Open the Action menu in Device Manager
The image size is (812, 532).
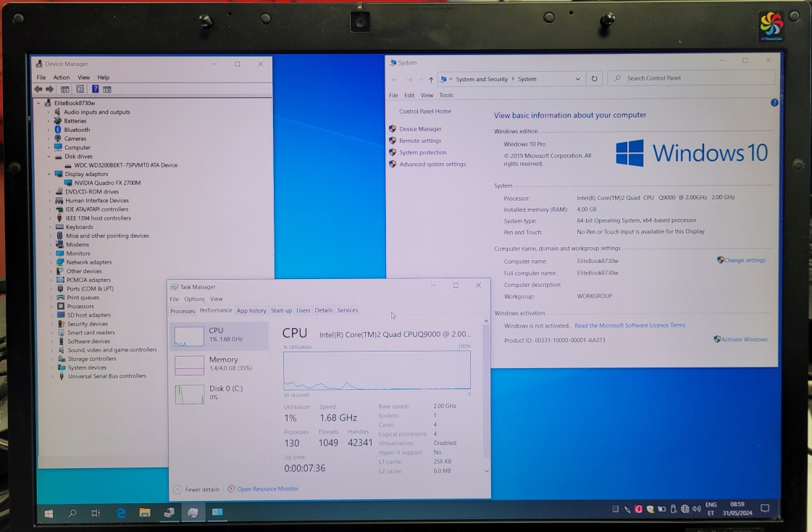pos(62,78)
